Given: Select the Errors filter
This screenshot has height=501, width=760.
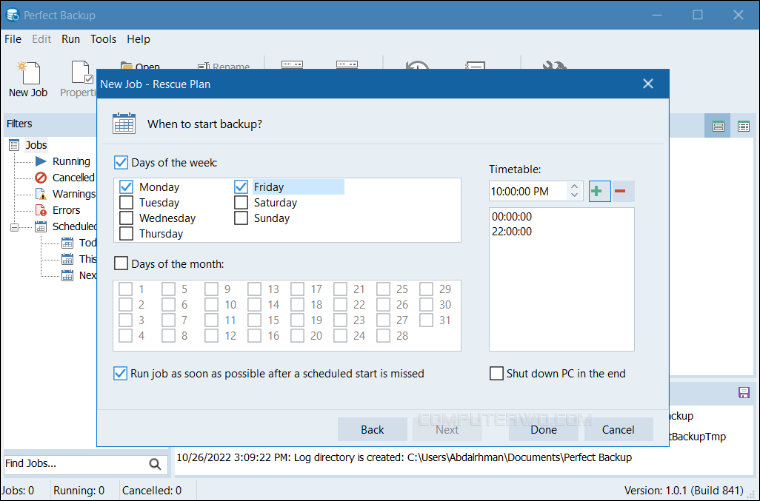Looking at the screenshot, I should pyautogui.click(x=66, y=210).
